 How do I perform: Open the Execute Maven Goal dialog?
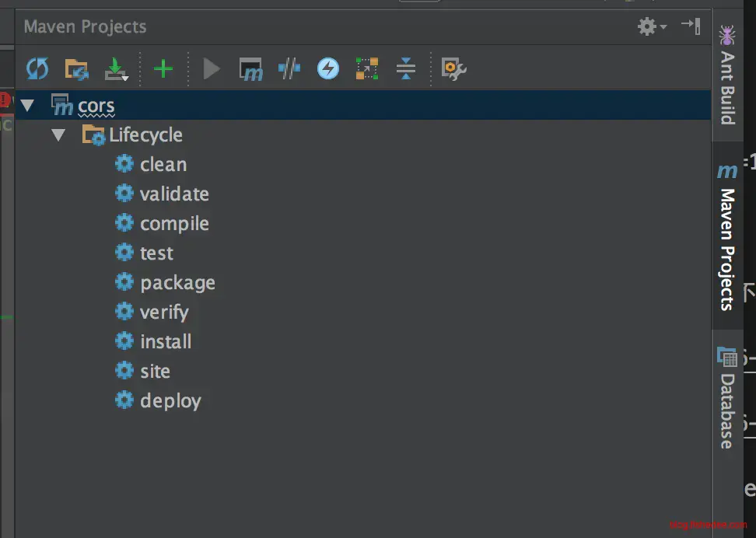click(x=250, y=69)
